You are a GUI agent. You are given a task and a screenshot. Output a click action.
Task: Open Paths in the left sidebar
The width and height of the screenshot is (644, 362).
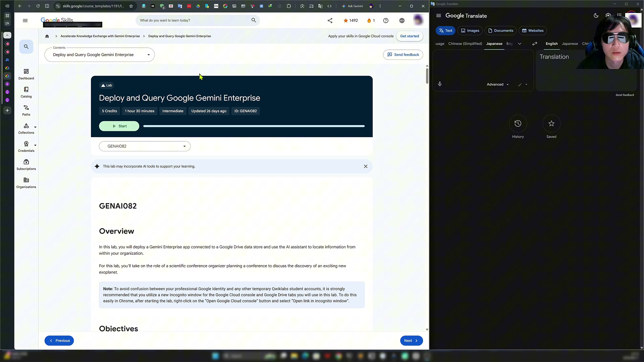coord(26,111)
